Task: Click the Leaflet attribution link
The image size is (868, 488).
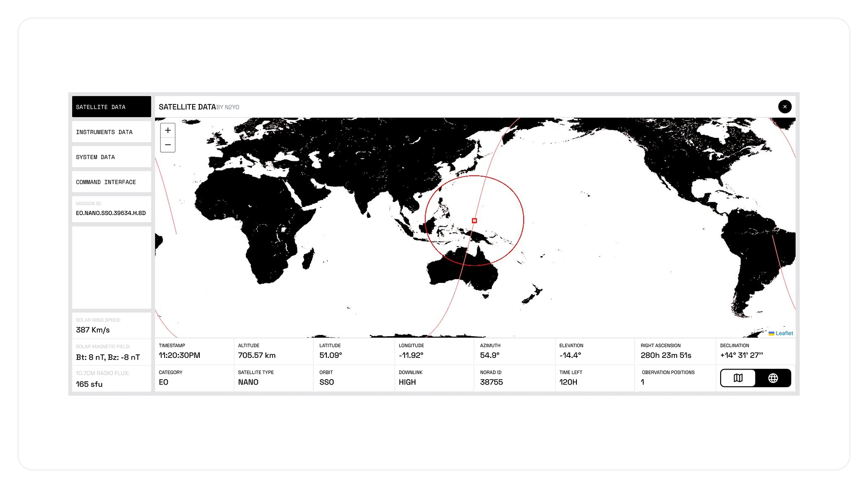Action: (x=784, y=333)
